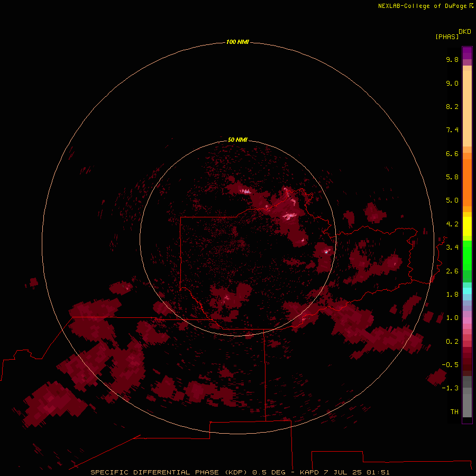Image resolution: width=476 pixels, height=476 pixels.
Task: Click the 4.2 value on the color scale
Action: (x=452, y=224)
